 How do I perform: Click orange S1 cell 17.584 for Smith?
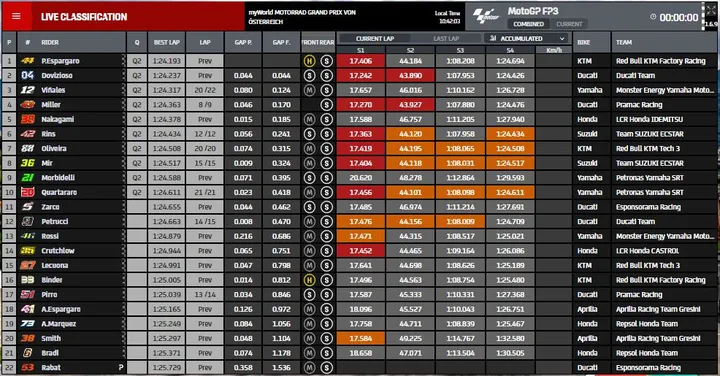(360, 338)
